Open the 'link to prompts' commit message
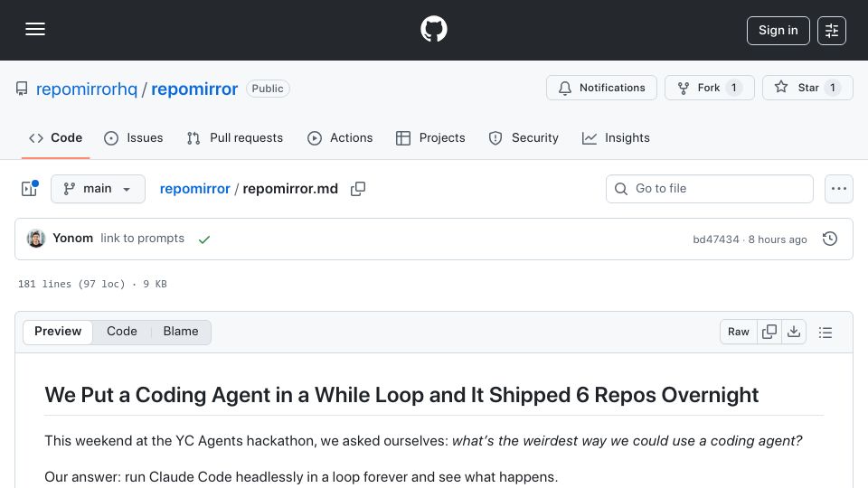Viewport: 868px width, 488px height. (x=142, y=238)
